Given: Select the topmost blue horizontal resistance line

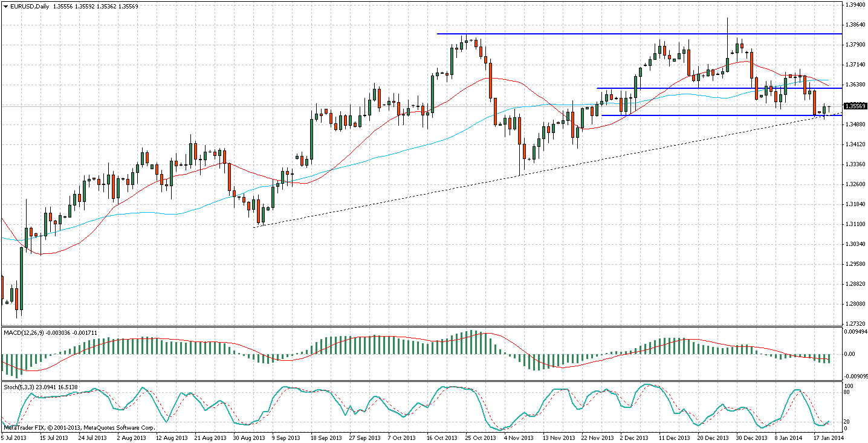Looking at the screenshot, I should [x=604, y=34].
